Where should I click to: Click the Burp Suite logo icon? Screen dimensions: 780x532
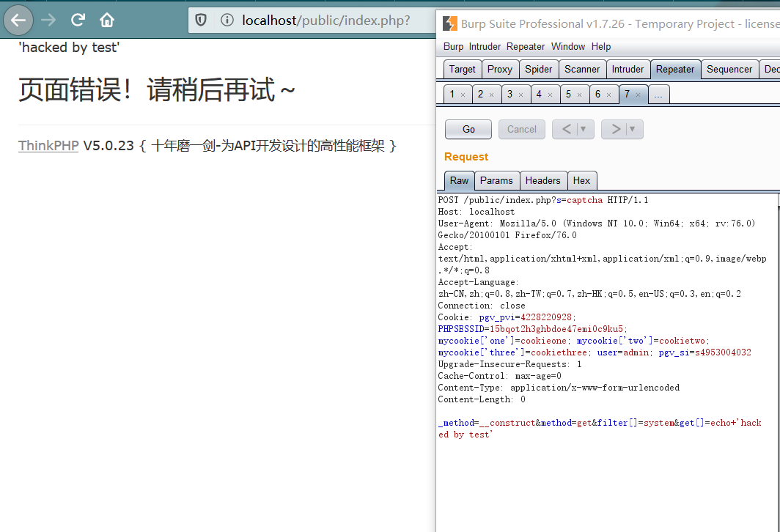(449, 23)
